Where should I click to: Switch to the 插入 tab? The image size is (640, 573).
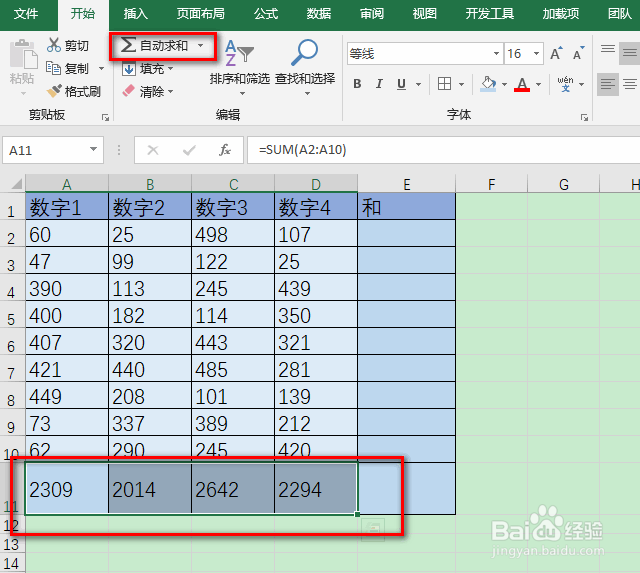[x=136, y=14]
